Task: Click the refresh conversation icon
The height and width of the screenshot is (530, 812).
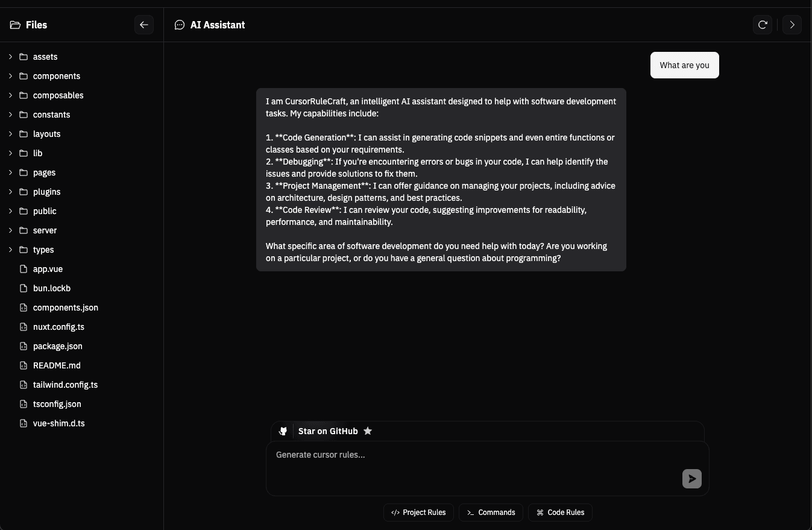Action: click(762, 25)
